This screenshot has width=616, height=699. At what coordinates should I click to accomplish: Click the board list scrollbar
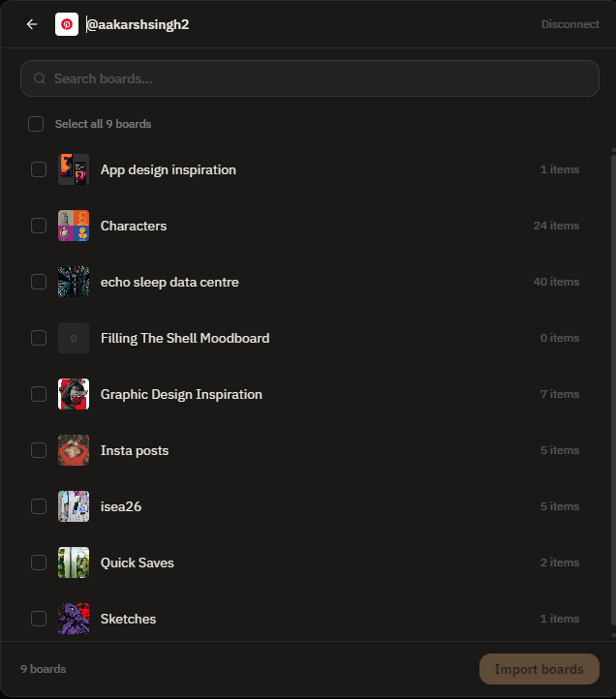click(613, 390)
